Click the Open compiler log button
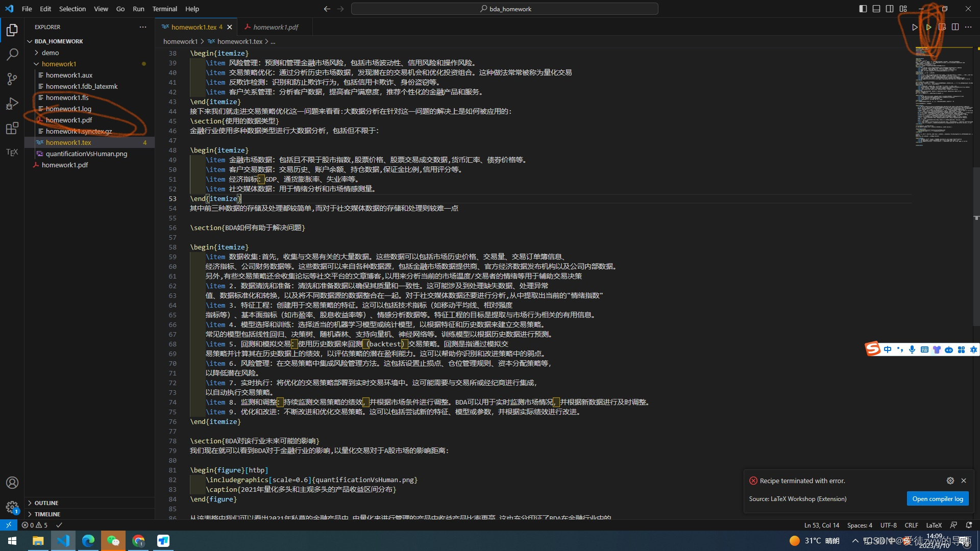The height and width of the screenshot is (551, 980). [x=937, y=499]
